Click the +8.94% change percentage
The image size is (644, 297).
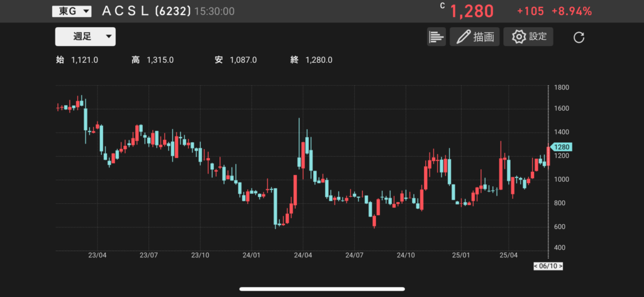coord(572,11)
